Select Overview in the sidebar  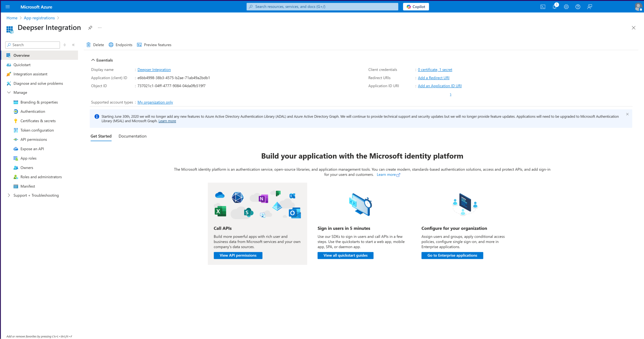[x=40, y=55]
